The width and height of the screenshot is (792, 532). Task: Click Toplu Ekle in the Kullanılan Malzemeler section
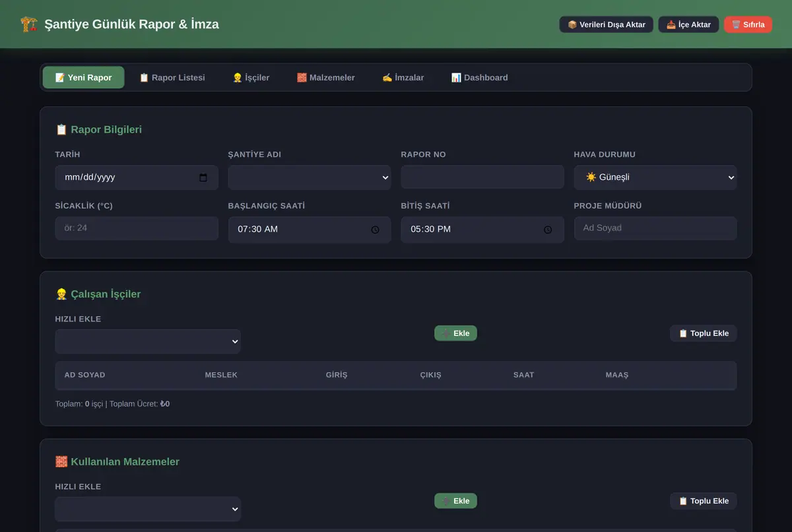(704, 501)
